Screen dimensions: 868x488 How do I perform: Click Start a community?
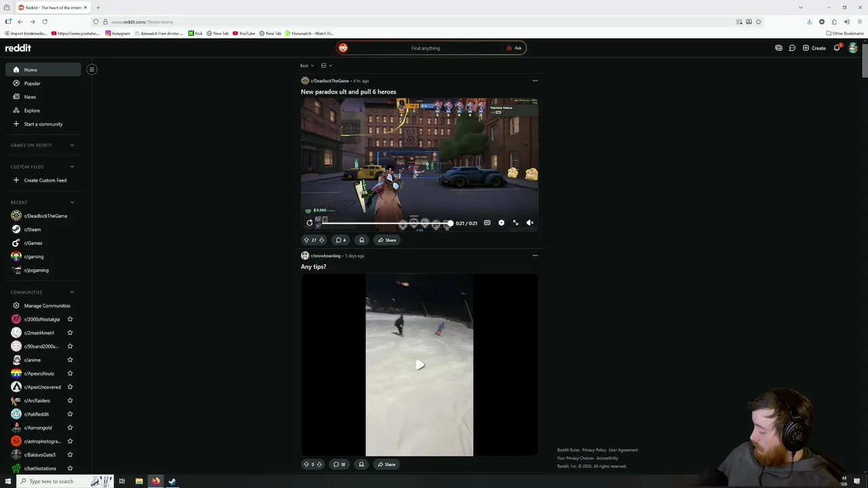point(43,124)
